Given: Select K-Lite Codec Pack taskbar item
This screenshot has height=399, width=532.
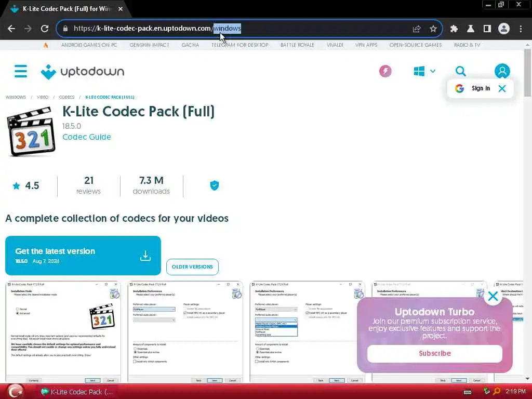Looking at the screenshot, I should pyautogui.click(x=77, y=392).
